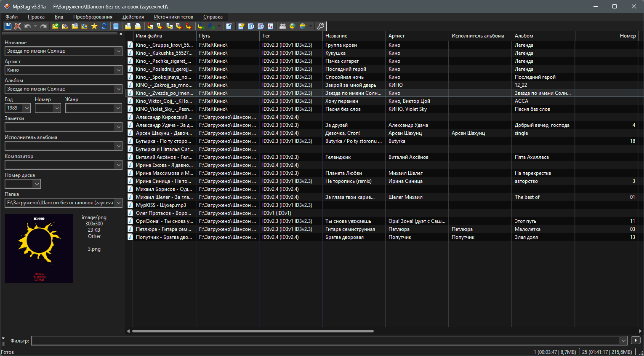
Task: Click into the Фильтр text field
Action: tap(325, 340)
